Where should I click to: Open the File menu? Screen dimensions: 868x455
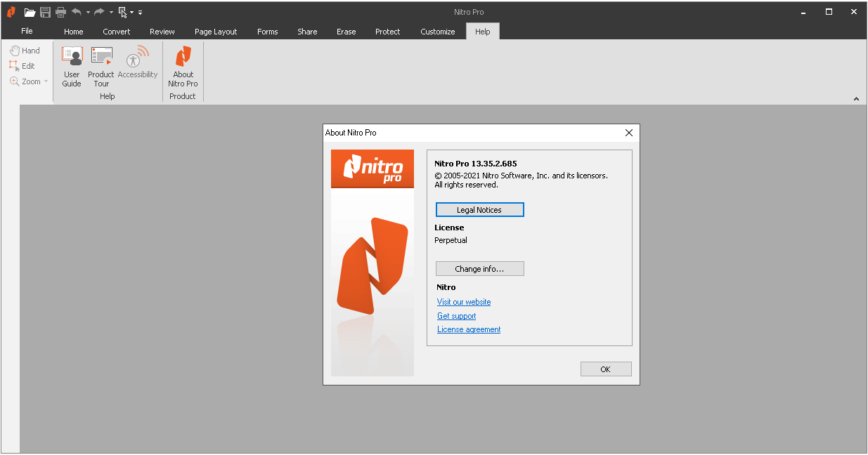[27, 31]
